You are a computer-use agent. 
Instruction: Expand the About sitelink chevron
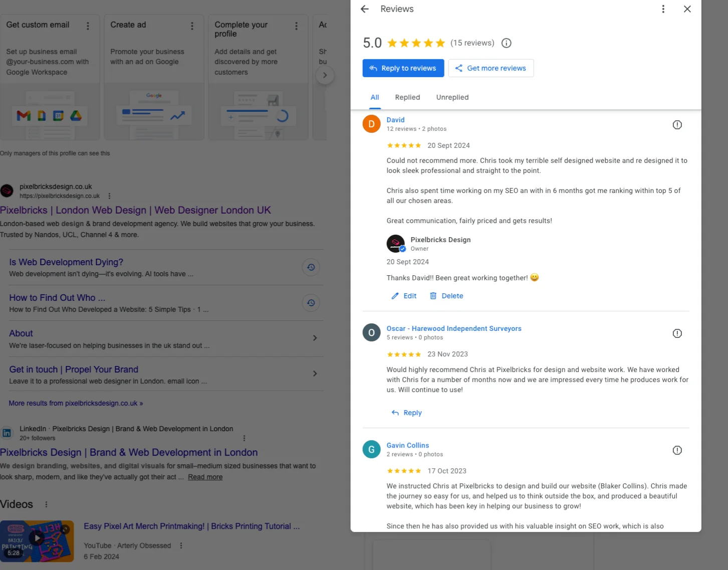[x=315, y=338]
